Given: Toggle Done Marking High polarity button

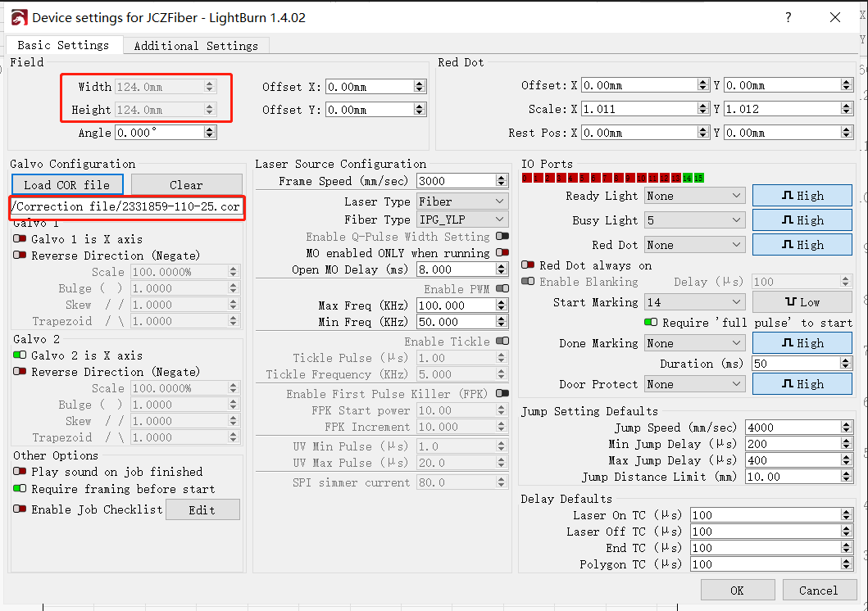Looking at the screenshot, I should (x=802, y=343).
